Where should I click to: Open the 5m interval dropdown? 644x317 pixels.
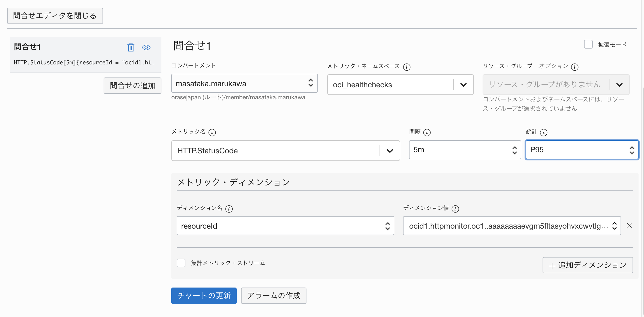pos(465,150)
